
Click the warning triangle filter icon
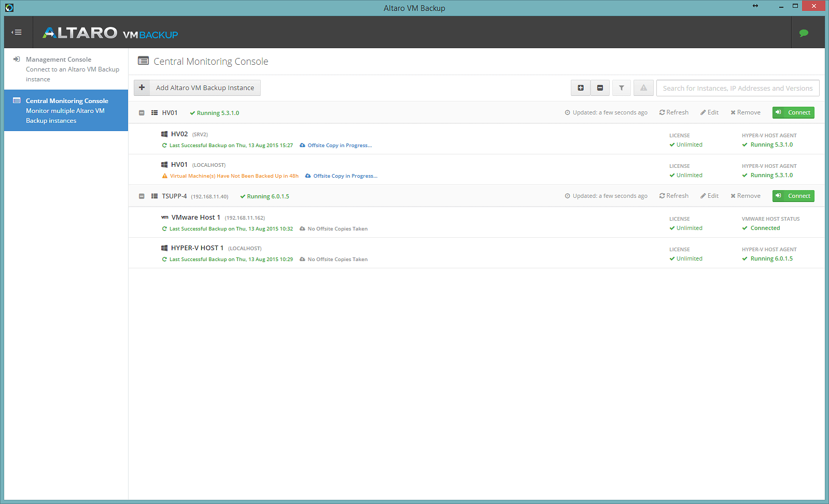[643, 88]
